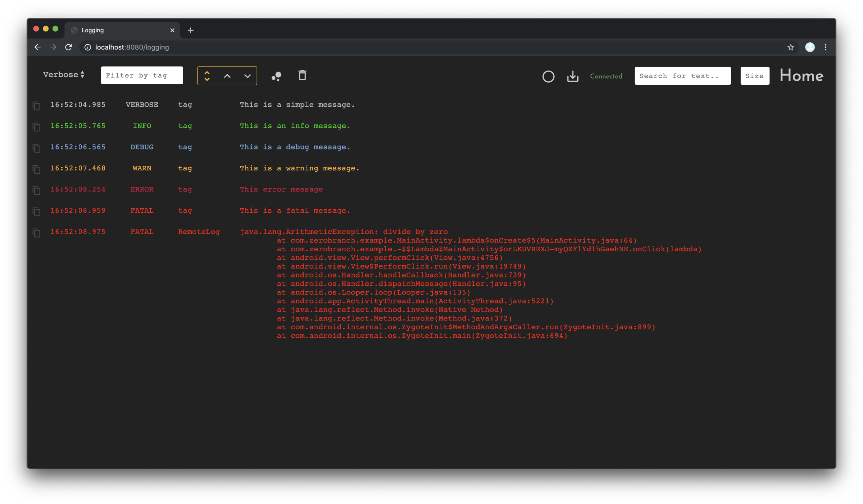Viewport: 863px width, 504px height.
Task: Toggle auto-scroll double chevron button
Action: 207,76
